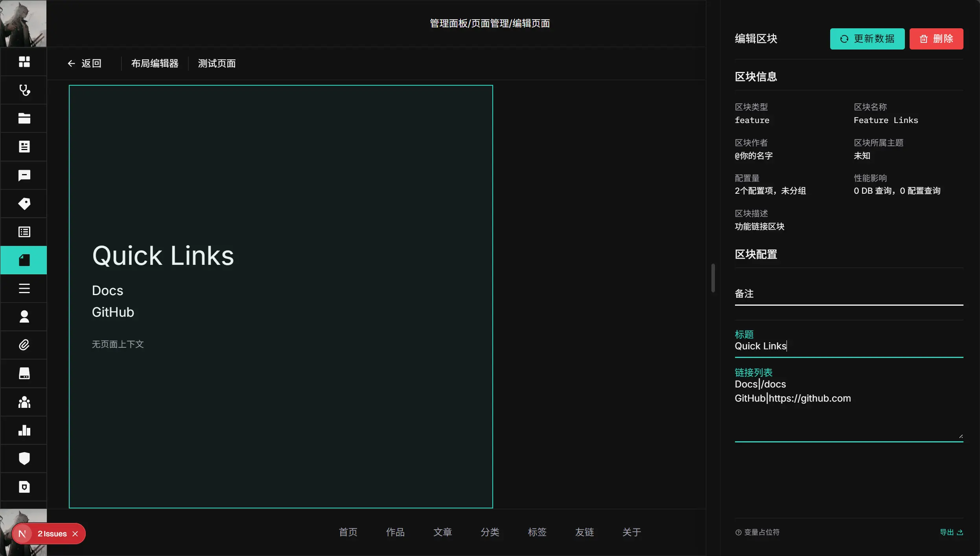Click the 导出 export link
This screenshot has height=556, width=980.
click(951, 532)
